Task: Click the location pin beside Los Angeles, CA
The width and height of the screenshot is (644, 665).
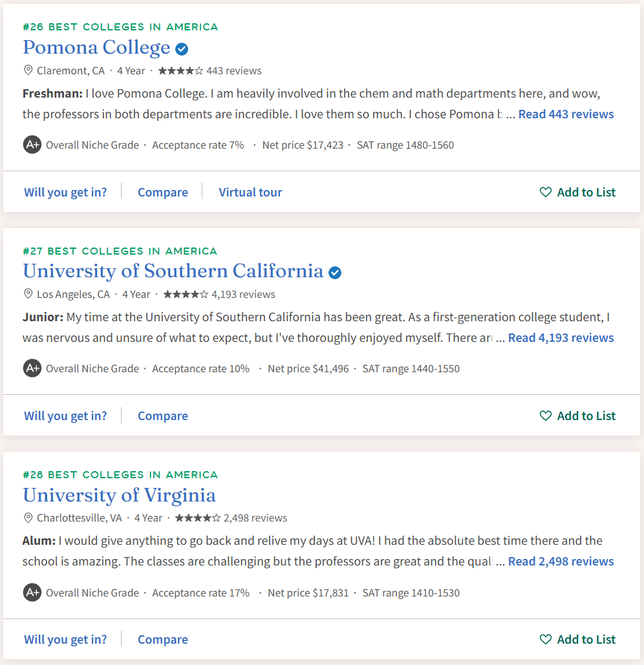Action: (x=28, y=293)
